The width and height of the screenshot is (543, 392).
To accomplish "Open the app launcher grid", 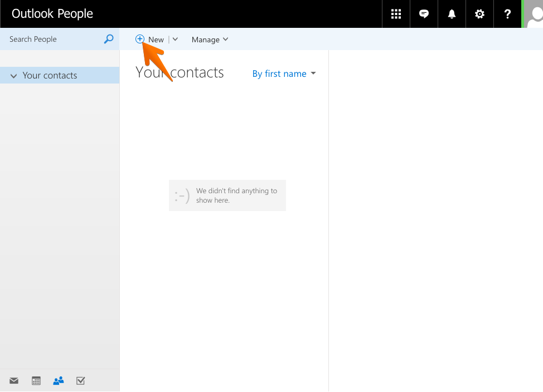I will pos(396,14).
